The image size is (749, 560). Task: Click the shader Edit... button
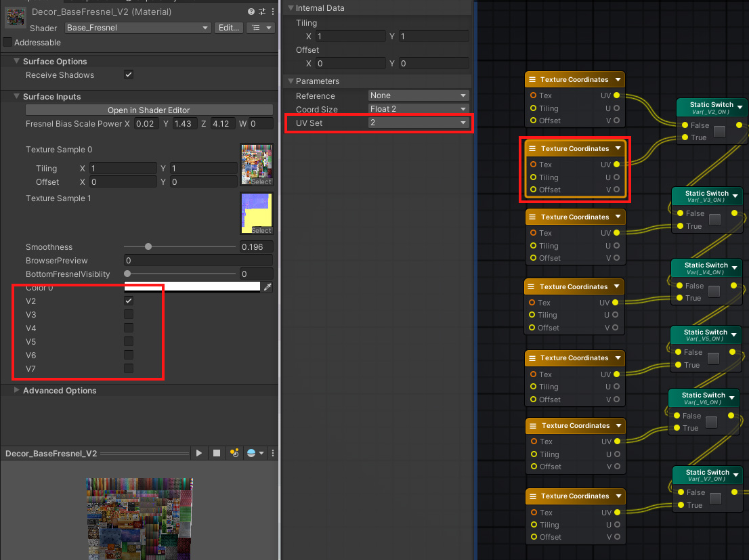pos(228,28)
